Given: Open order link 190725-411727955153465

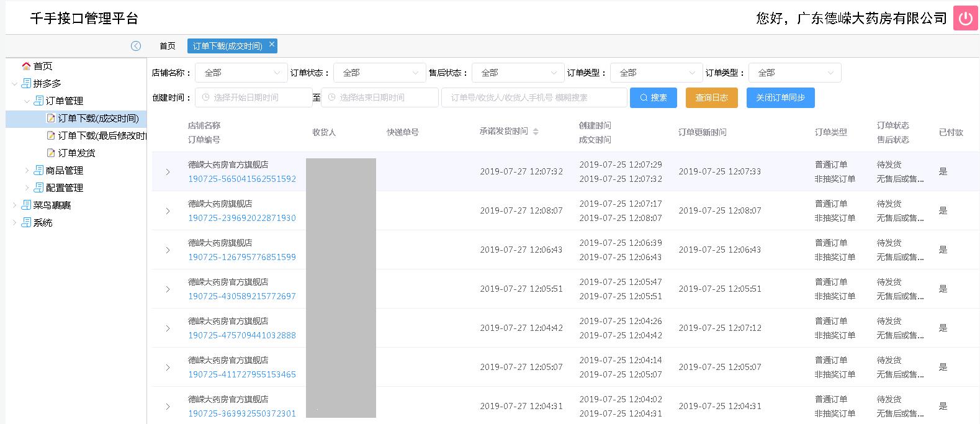Looking at the screenshot, I should click(242, 374).
